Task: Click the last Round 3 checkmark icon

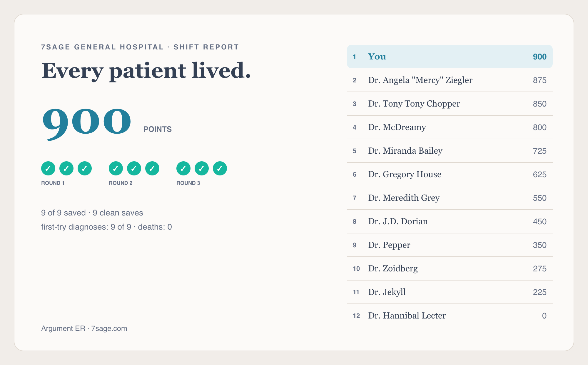Action: 220,168
